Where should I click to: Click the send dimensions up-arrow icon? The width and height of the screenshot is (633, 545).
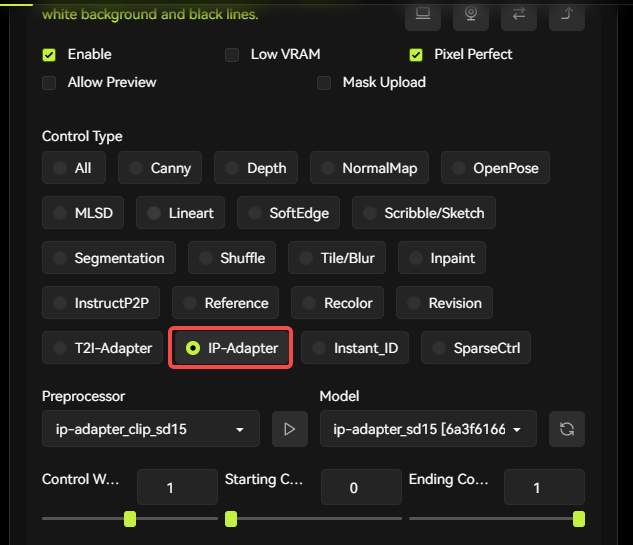pyautogui.click(x=567, y=15)
